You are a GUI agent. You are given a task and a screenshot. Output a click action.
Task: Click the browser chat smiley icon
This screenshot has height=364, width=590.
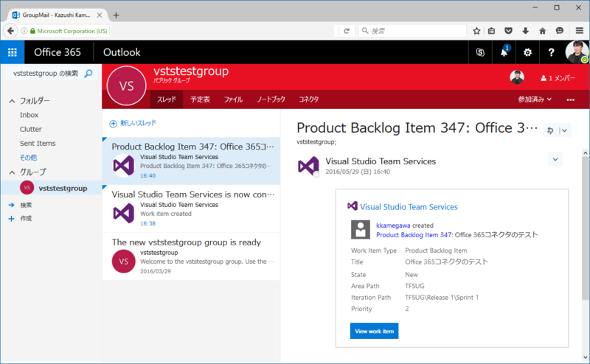pyautogui.click(x=560, y=31)
